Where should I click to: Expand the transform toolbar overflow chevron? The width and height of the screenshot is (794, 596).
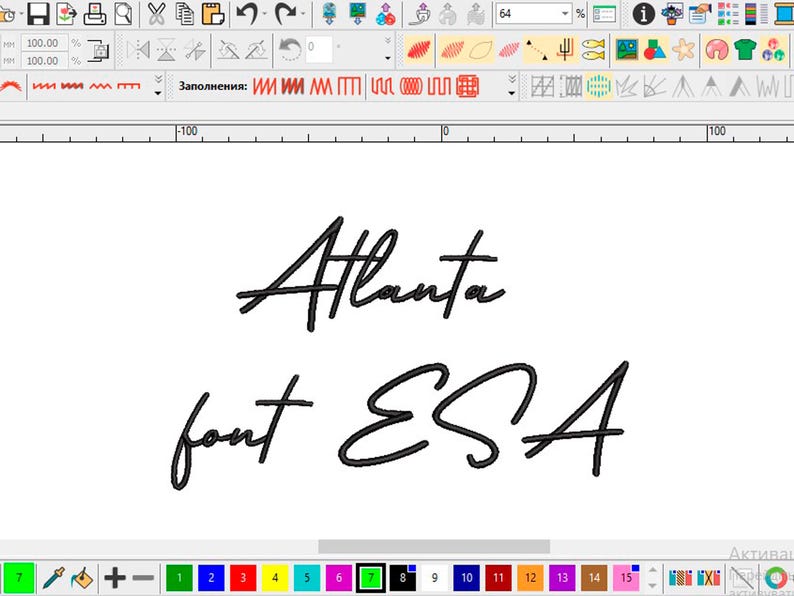pyautogui.click(x=388, y=41)
